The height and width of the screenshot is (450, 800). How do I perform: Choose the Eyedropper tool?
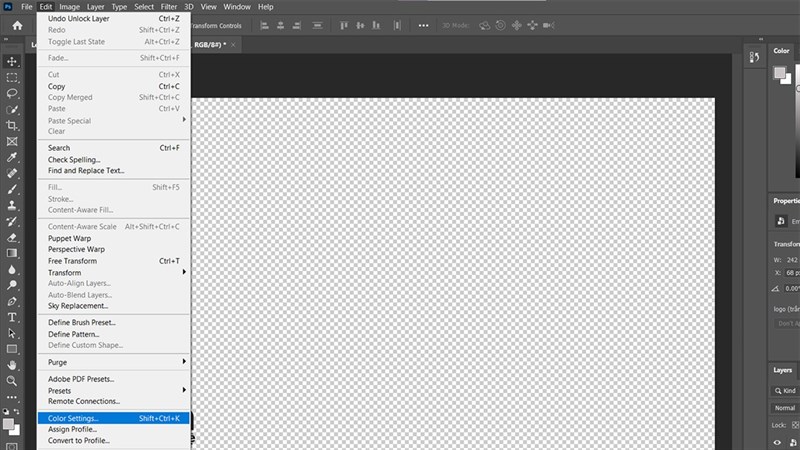click(13, 157)
